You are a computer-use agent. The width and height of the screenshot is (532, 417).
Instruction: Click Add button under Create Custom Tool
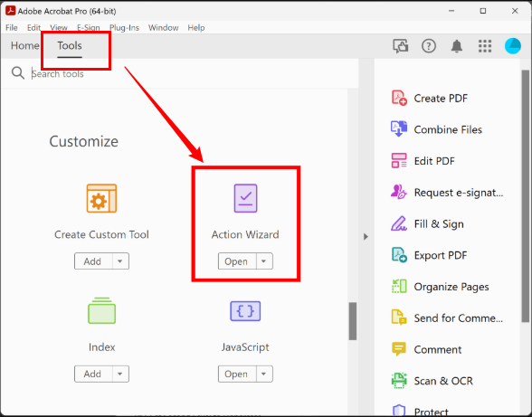(93, 261)
